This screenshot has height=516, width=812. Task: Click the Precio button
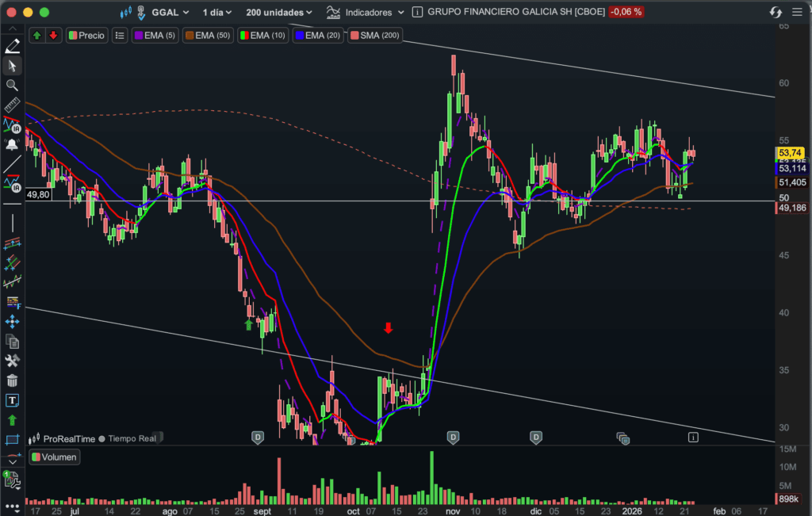click(86, 36)
